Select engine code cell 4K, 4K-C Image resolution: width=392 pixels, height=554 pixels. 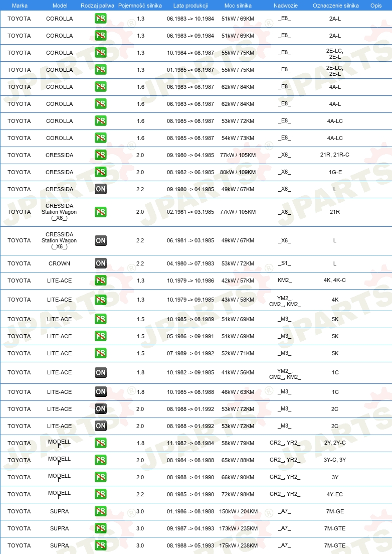334,280
